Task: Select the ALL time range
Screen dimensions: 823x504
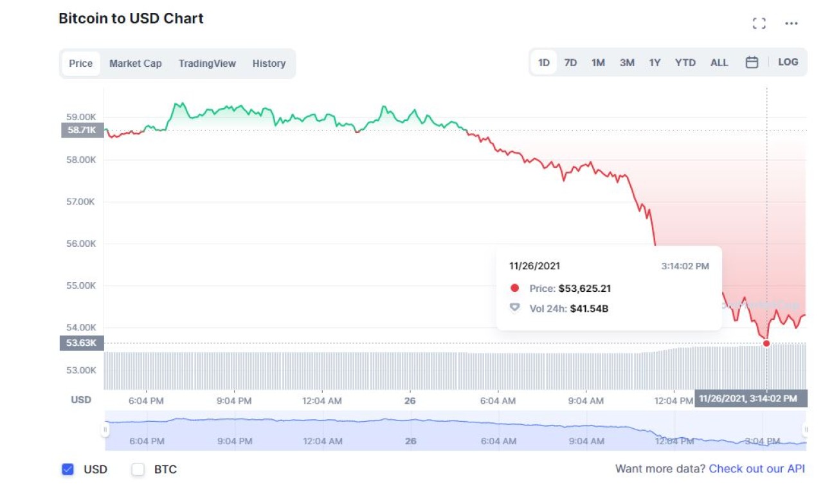Action: (x=719, y=62)
